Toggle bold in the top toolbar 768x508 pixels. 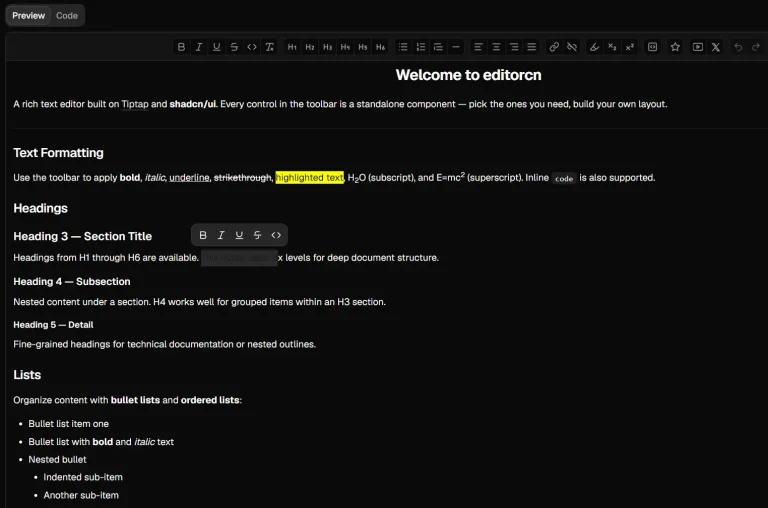click(x=181, y=47)
